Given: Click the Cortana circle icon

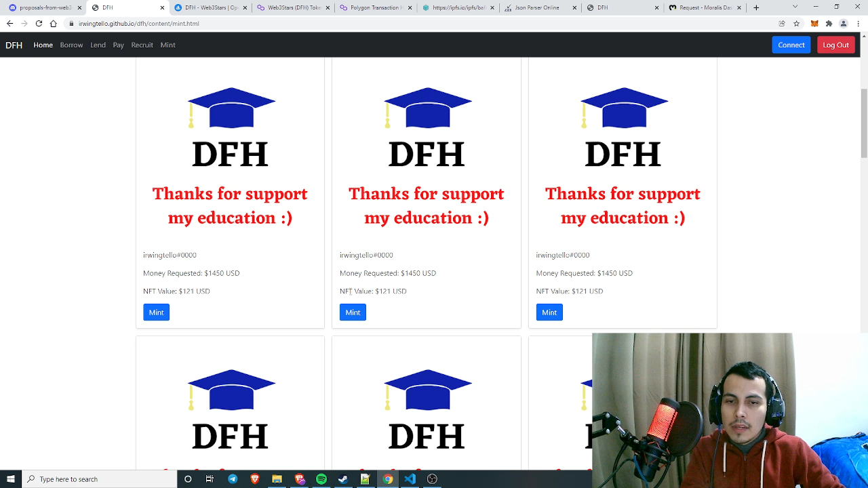Looking at the screenshot, I should pos(188,479).
